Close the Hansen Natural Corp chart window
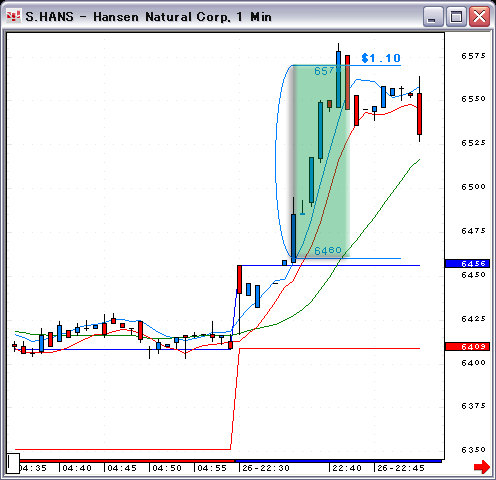 479,17
